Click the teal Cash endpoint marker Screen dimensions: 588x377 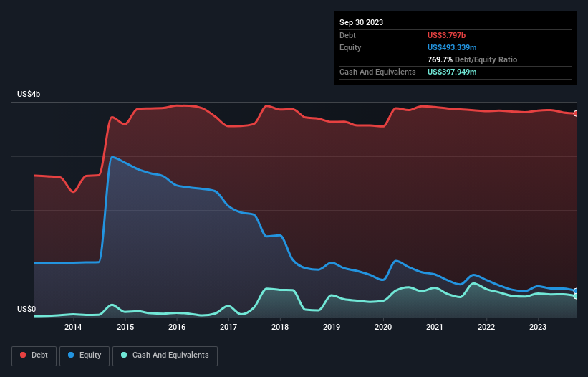click(x=576, y=296)
